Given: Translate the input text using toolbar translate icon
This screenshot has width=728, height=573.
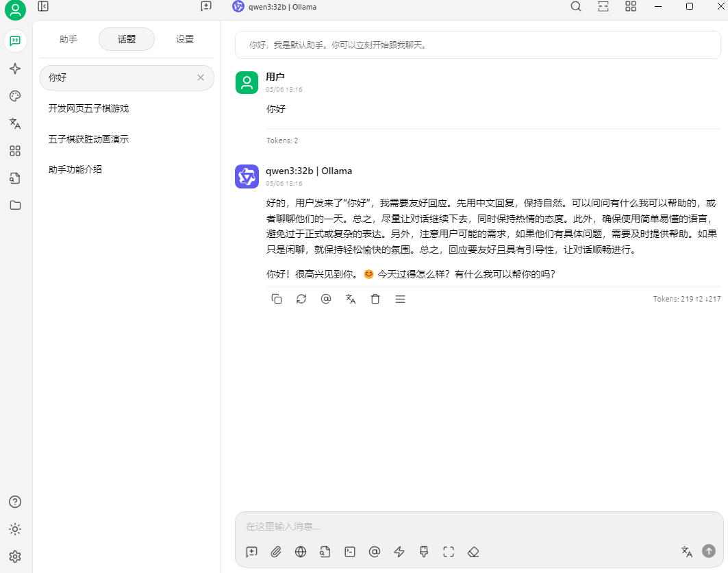Looking at the screenshot, I should tap(687, 552).
